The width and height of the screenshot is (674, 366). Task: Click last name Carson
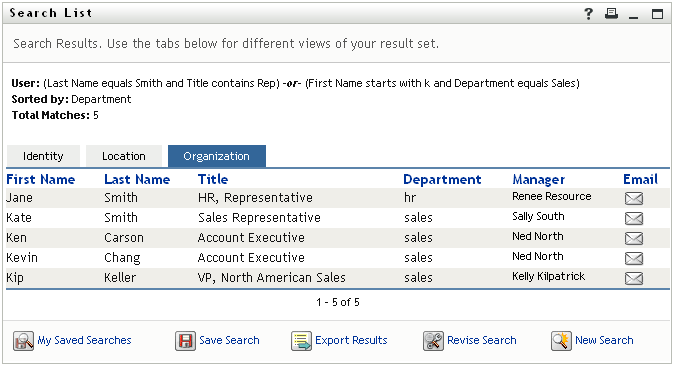click(x=124, y=238)
